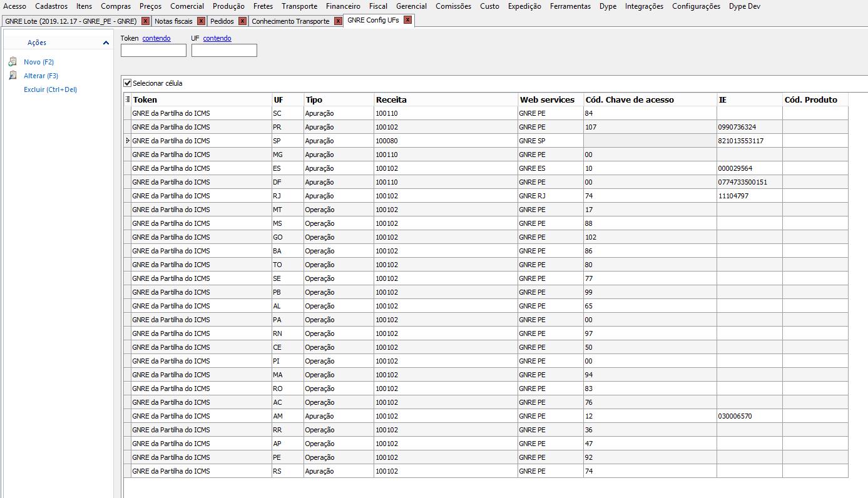Select the UF cell 'AM'
Viewport: 868px width, 498px height.
click(288, 416)
